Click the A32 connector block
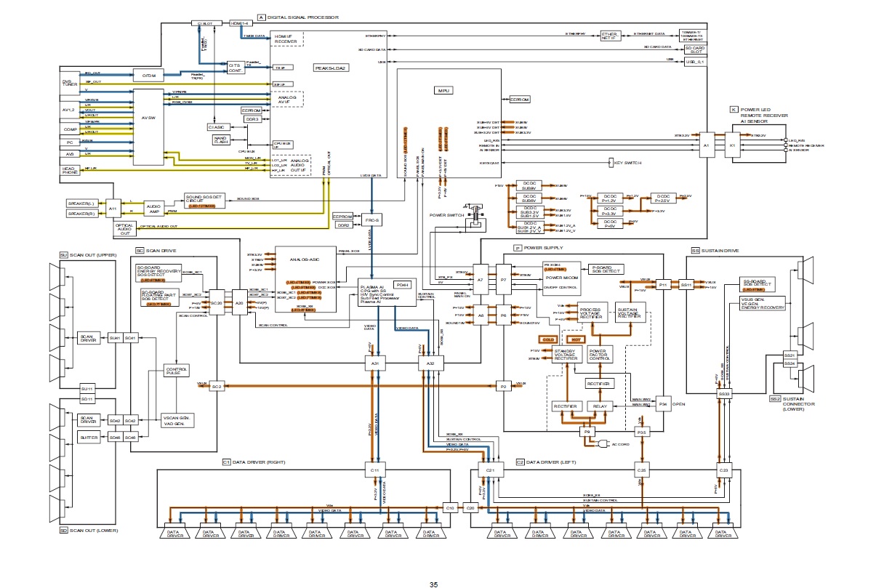Viewport: 876px width, 588px height. 430,362
